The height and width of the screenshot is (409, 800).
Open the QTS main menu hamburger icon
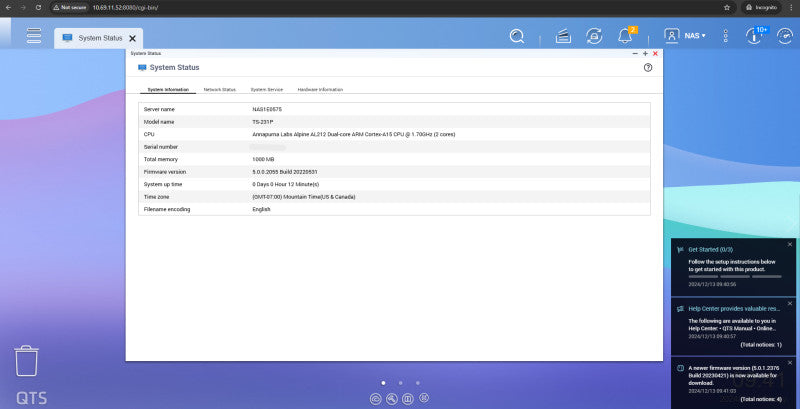point(34,35)
